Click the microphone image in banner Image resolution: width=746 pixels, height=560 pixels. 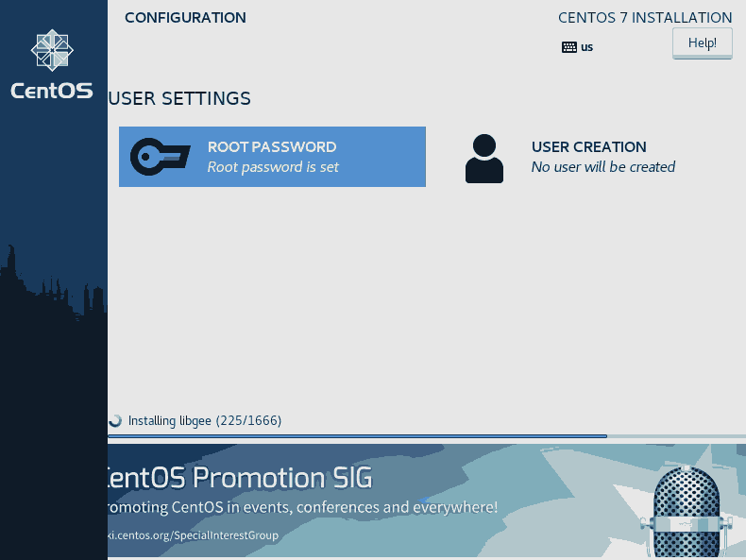click(x=687, y=511)
